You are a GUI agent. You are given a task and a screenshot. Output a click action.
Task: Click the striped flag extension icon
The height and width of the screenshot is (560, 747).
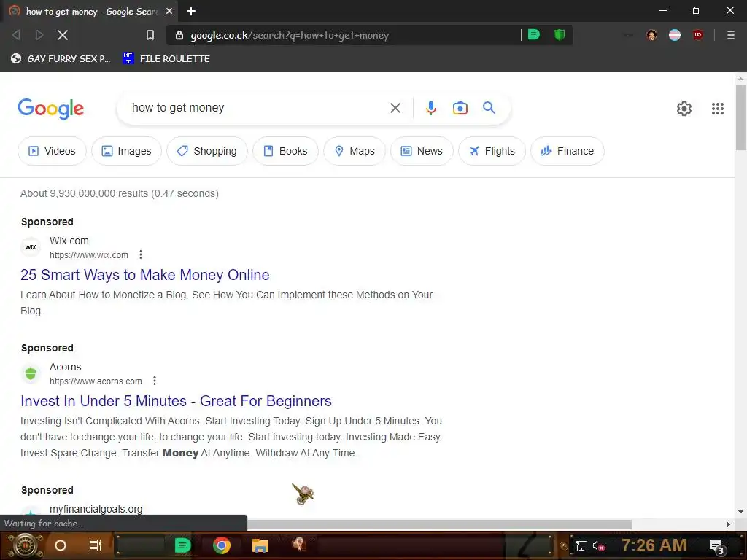(x=675, y=35)
